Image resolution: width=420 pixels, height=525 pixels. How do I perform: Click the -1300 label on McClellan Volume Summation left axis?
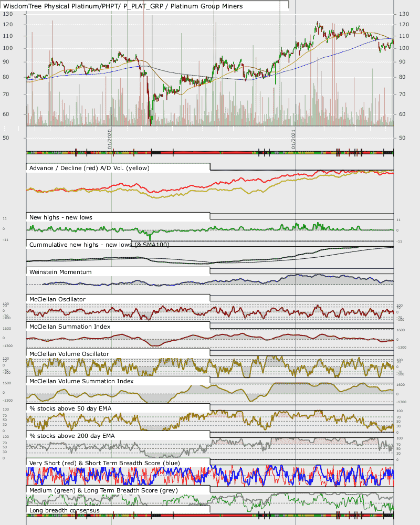click(x=8, y=401)
